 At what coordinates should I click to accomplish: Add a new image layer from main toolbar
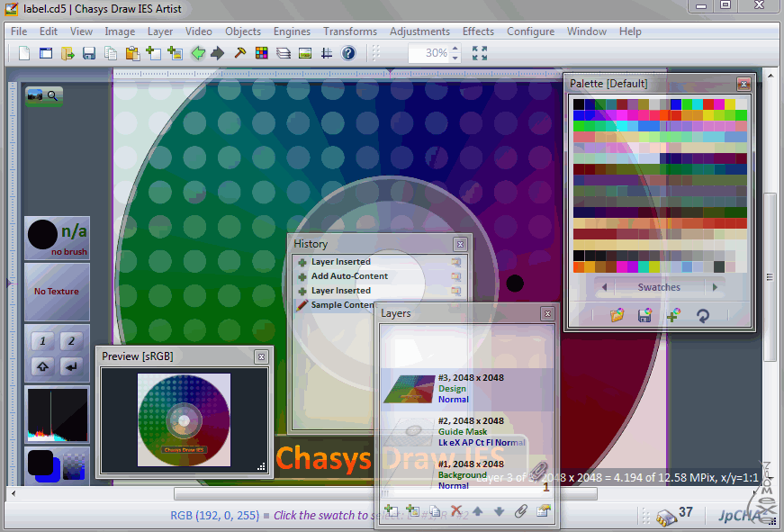pyautogui.click(x=175, y=53)
